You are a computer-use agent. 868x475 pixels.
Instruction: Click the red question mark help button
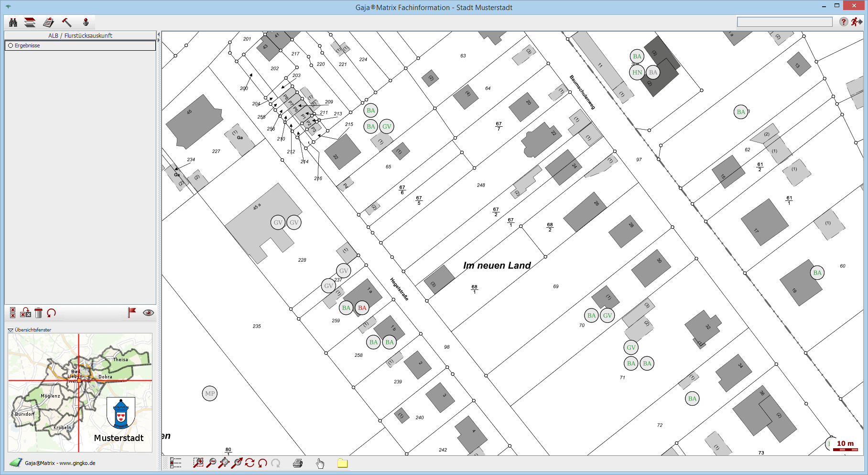(x=844, y=22)
